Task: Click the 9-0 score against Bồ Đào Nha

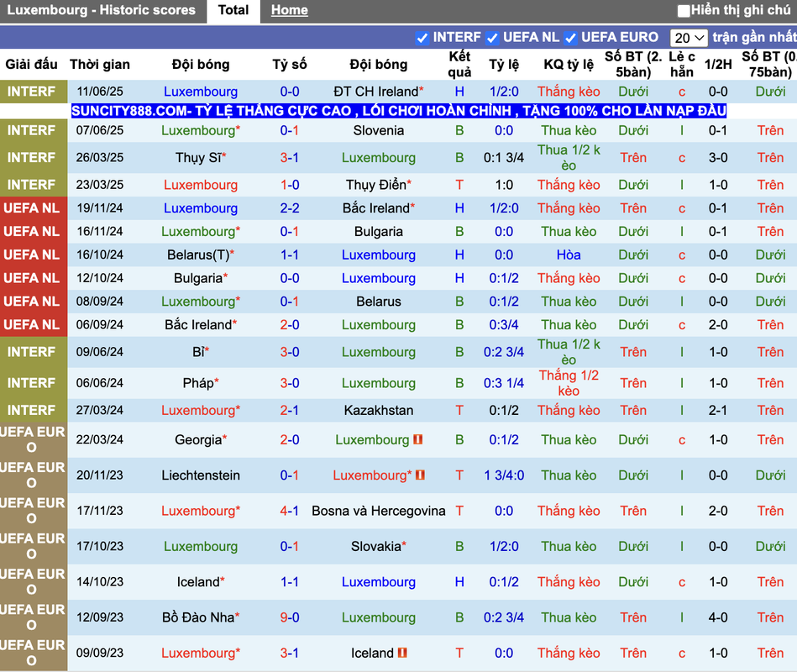Action: 290,617
